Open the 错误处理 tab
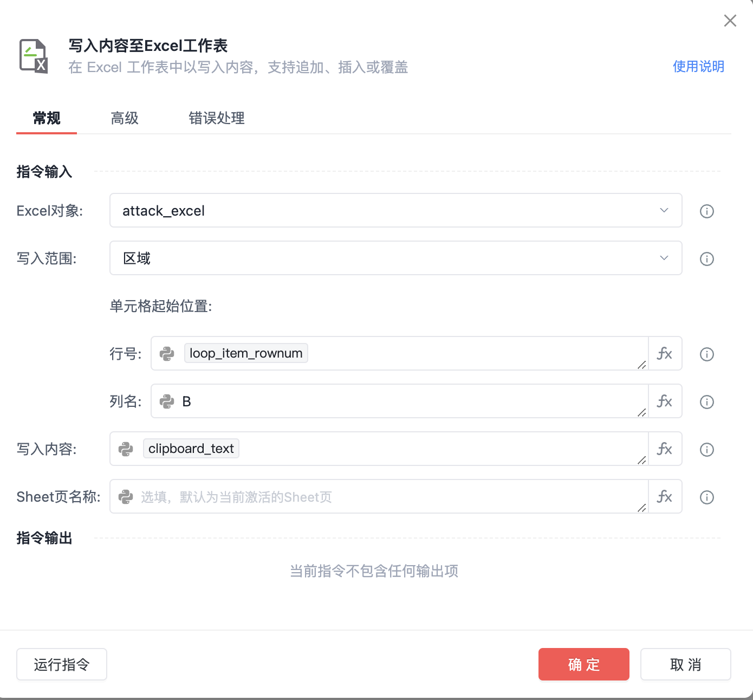 216,118
